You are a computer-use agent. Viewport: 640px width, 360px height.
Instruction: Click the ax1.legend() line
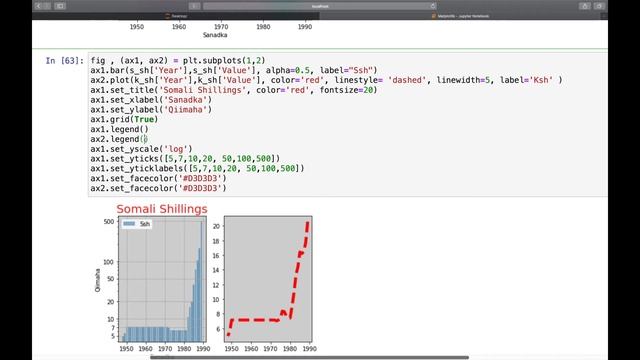click(x=119, y=129)
